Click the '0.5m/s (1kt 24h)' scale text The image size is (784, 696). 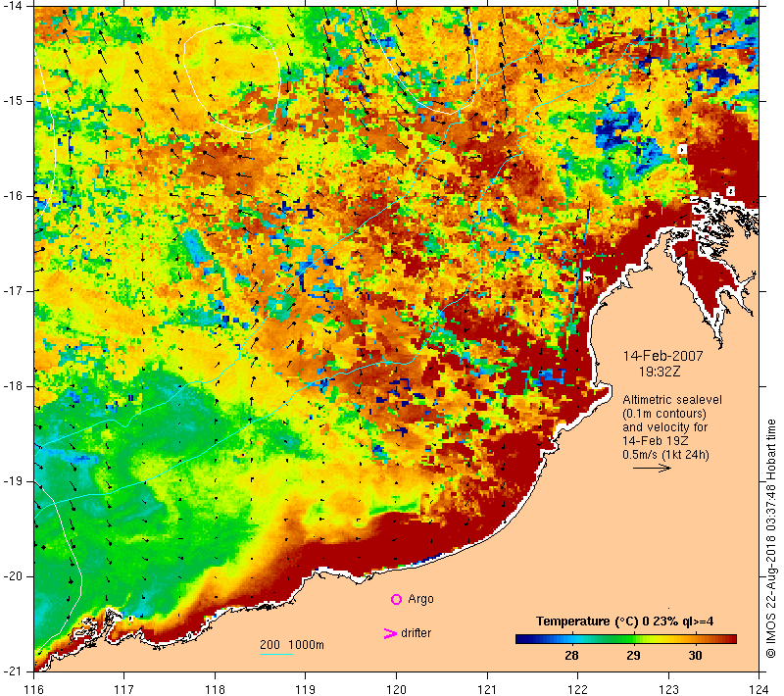coord(665,455)
